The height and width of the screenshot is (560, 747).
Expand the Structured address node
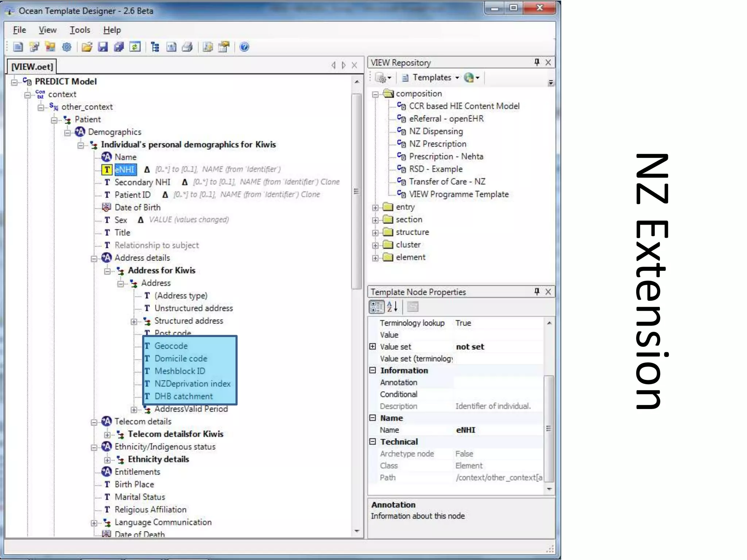point(134,322)
